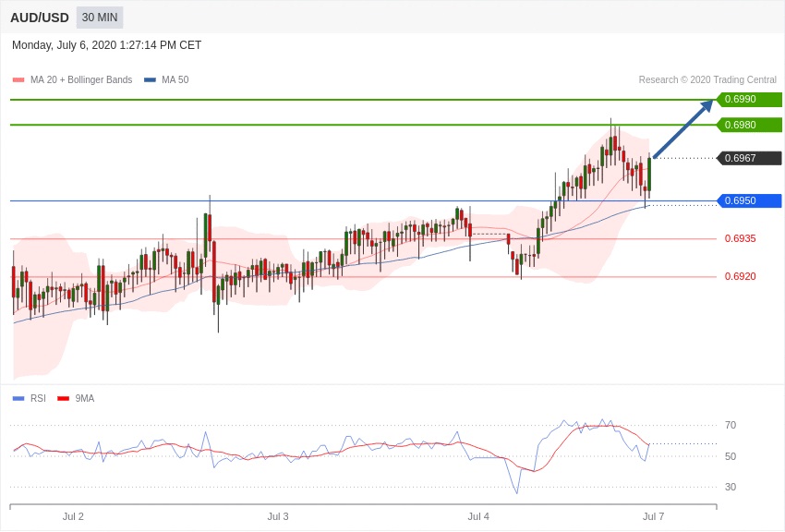
Task: Click the RSI 70 level label
Action: [x=731, y=426]
